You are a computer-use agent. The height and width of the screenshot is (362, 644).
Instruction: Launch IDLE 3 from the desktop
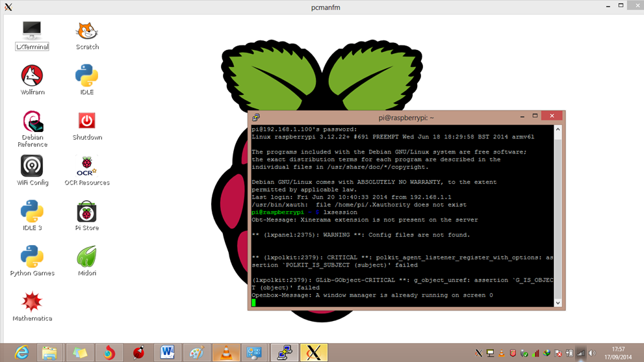point(32,215)
